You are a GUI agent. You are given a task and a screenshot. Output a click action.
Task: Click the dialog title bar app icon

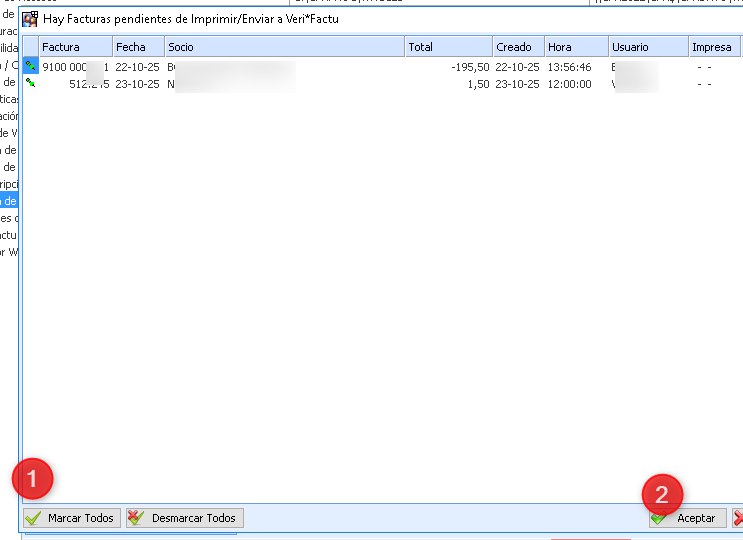(30, 19)
